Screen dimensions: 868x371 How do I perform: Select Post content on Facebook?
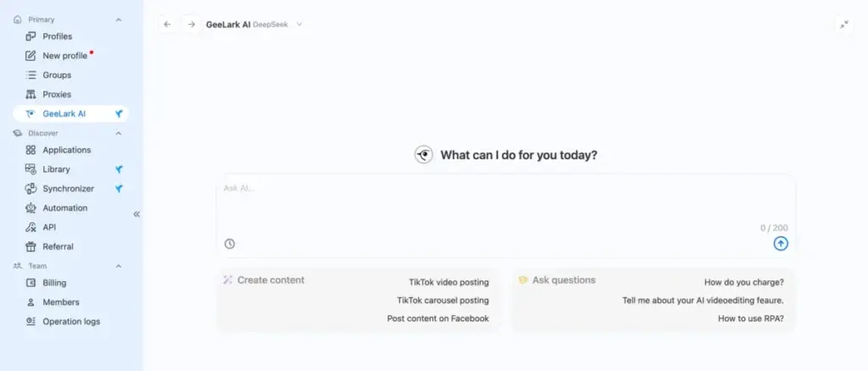pos(437,318)
